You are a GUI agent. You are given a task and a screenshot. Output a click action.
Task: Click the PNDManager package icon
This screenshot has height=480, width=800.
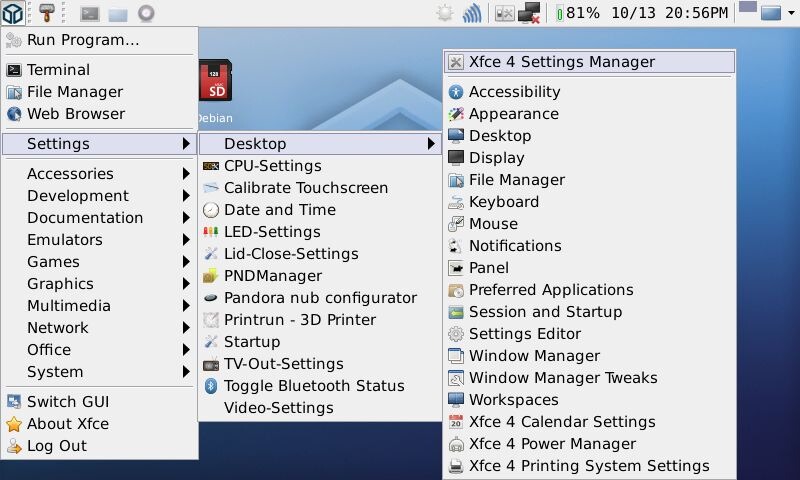(211, 276)
